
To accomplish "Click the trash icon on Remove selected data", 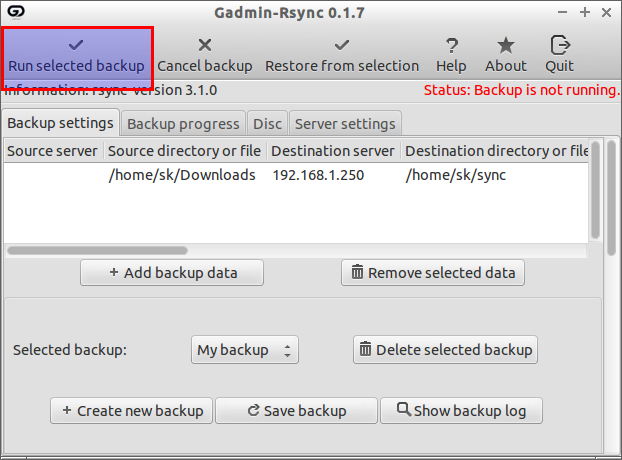I will pos(357,272).
